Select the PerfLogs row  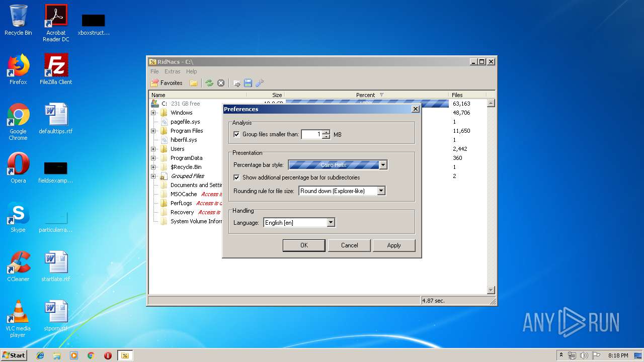click(x=318, y=203)
